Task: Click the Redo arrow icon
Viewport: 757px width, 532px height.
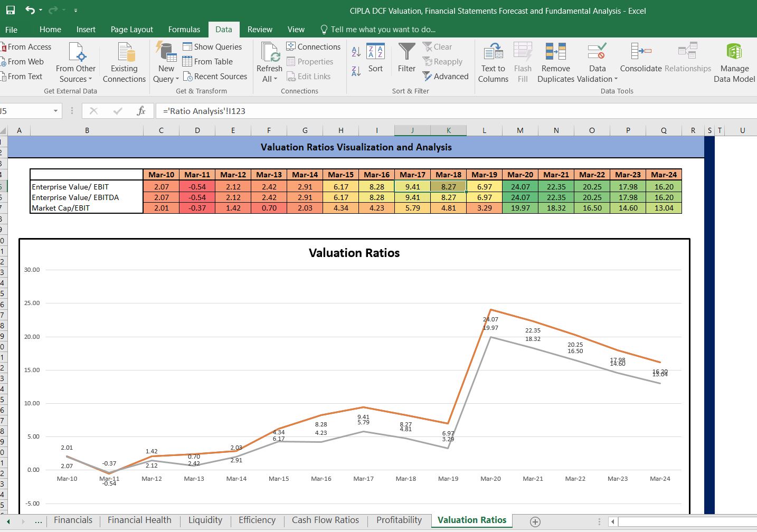Action: tap(52, 10)
